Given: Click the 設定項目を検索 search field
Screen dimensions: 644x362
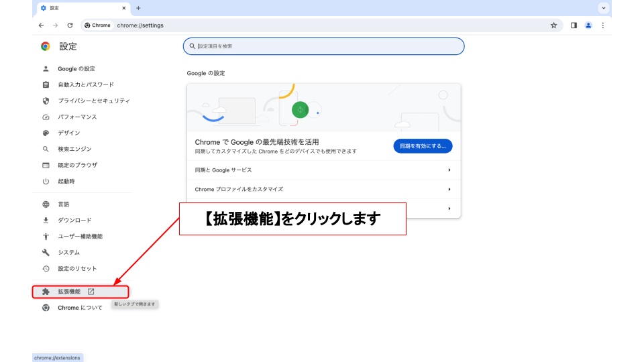Looking at the screenshot, I should tap(323, 46).
